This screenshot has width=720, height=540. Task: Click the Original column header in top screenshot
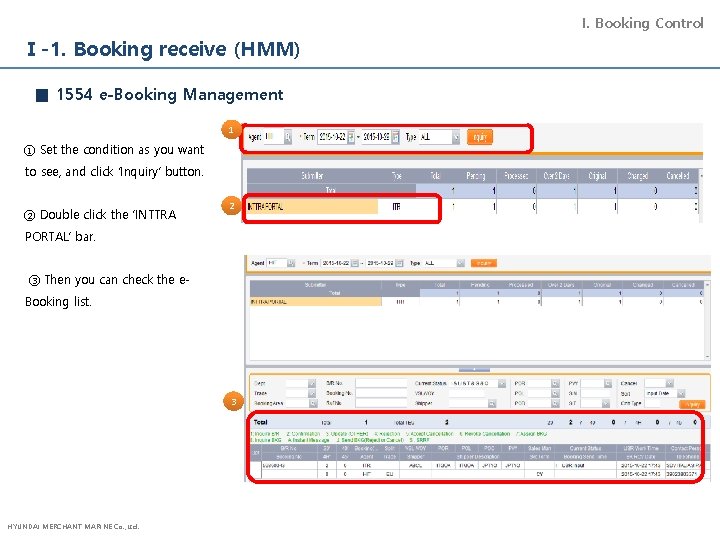[597, 175]
